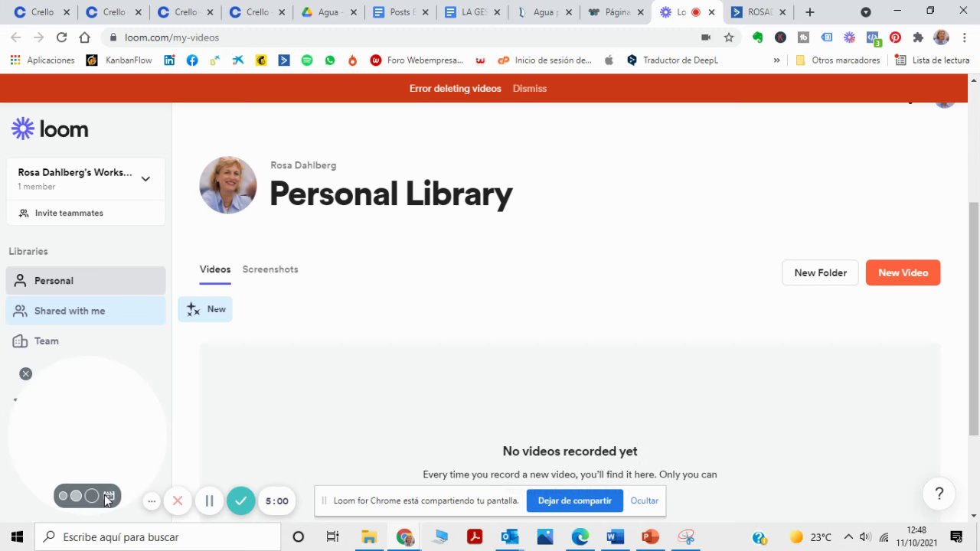Open Chrome three-dot menu
This screenshot has height=551, width=980.
(963, 37)
